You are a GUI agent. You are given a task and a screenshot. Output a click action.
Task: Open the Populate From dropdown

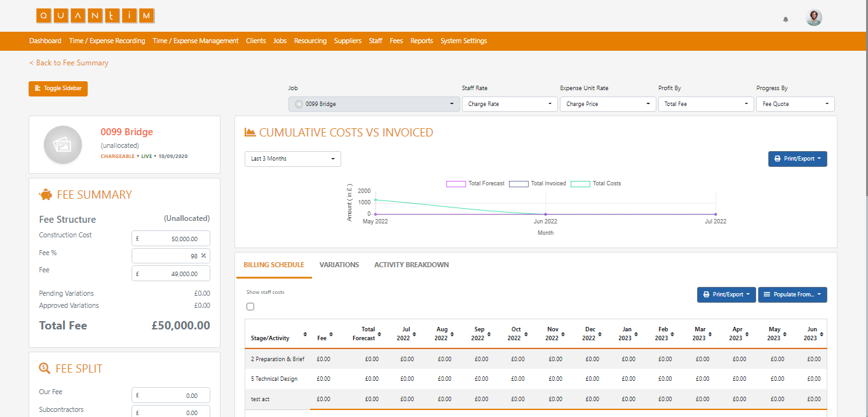click(792, 294)
